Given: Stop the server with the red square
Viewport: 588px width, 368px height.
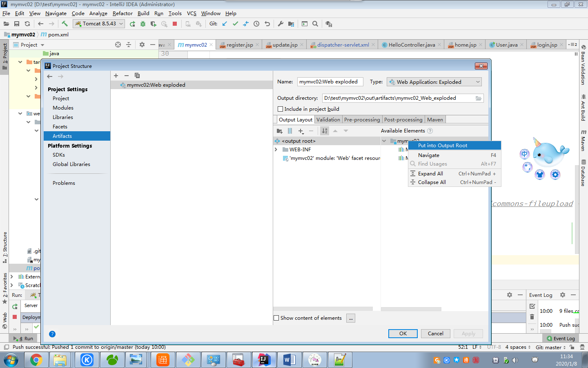Looking at the screenshot, I should (175, 24).
